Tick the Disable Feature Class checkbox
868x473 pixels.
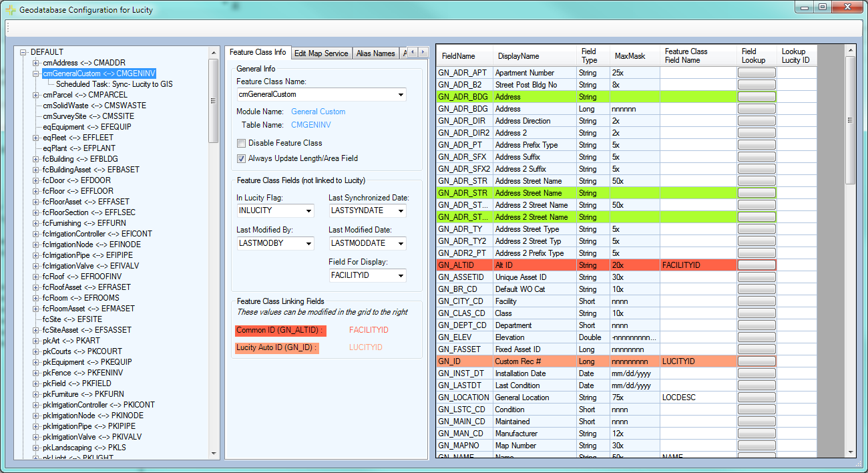[241, 143]
